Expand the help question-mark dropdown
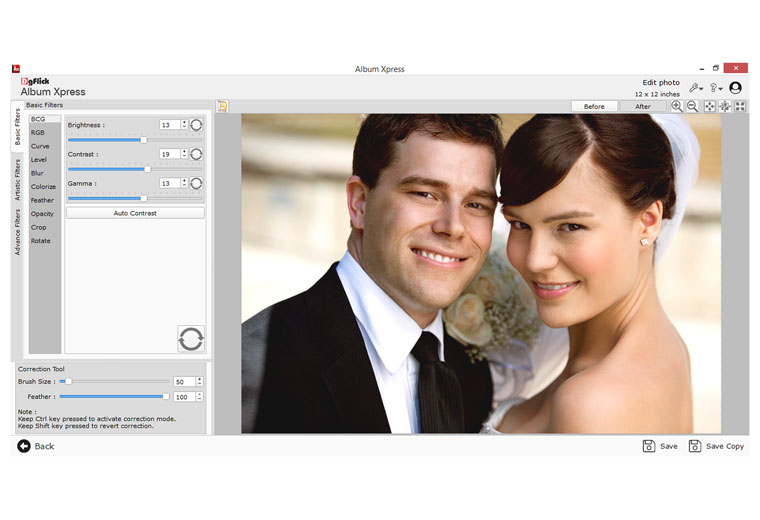Image resolution: width=760 pixels, height=520 pixels. click(x=715, y=88)
